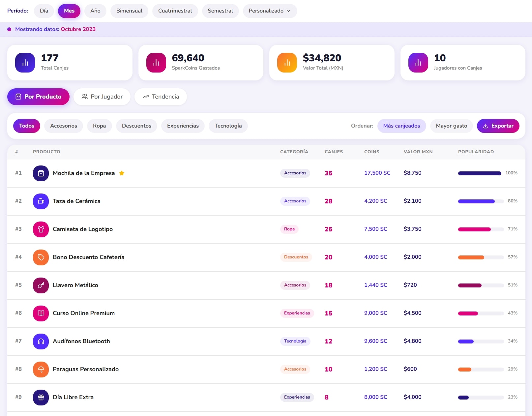
Task: Switch period to Año
Action: click(x=95, y=11)
